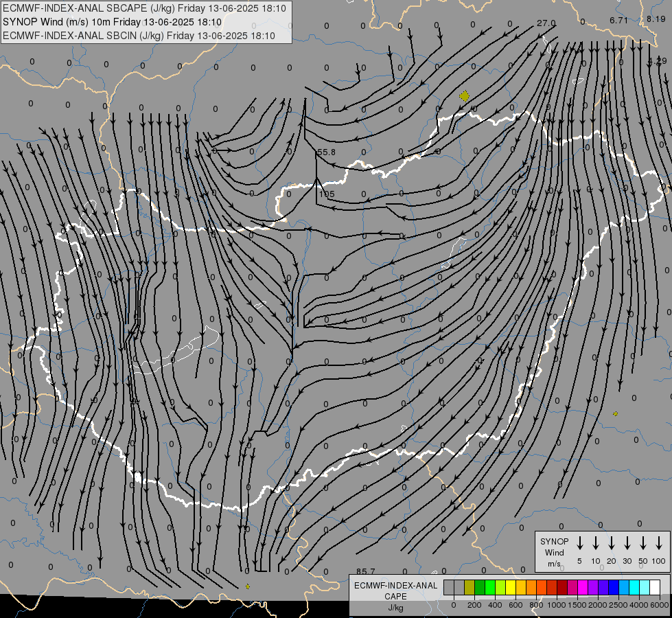Select the bright magenta CAPE legend swatch

pyautogui.click(x=583, y=587)
